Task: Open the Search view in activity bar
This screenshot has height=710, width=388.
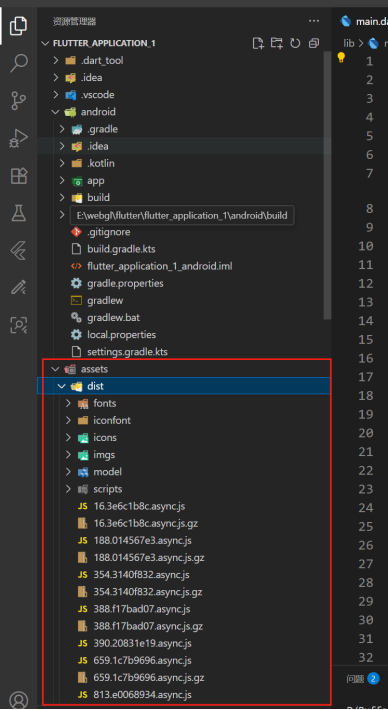Action: pyautogui.click(x=19, y=63)
